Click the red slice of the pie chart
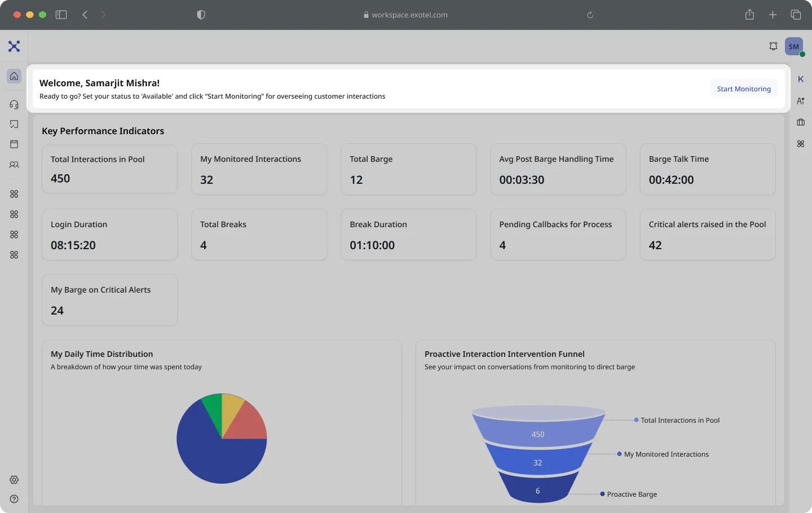The height and width of the screenshot is (513, 812). [248, 424]
